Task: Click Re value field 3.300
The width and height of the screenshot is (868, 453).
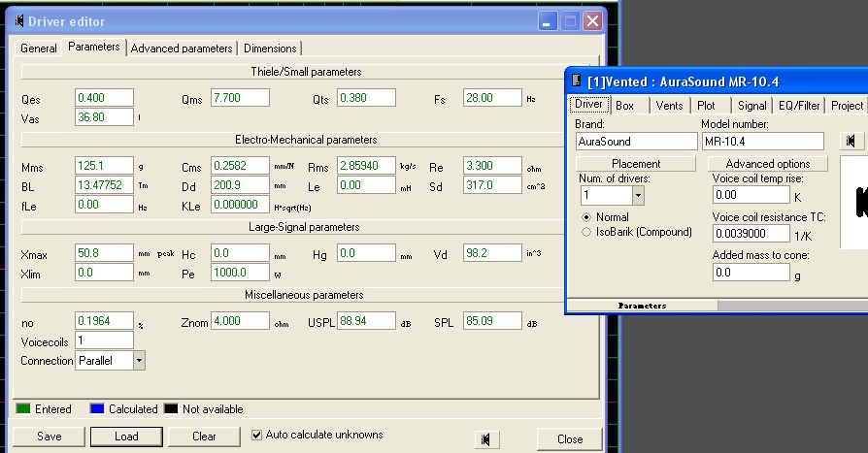Action: (492, 165)
